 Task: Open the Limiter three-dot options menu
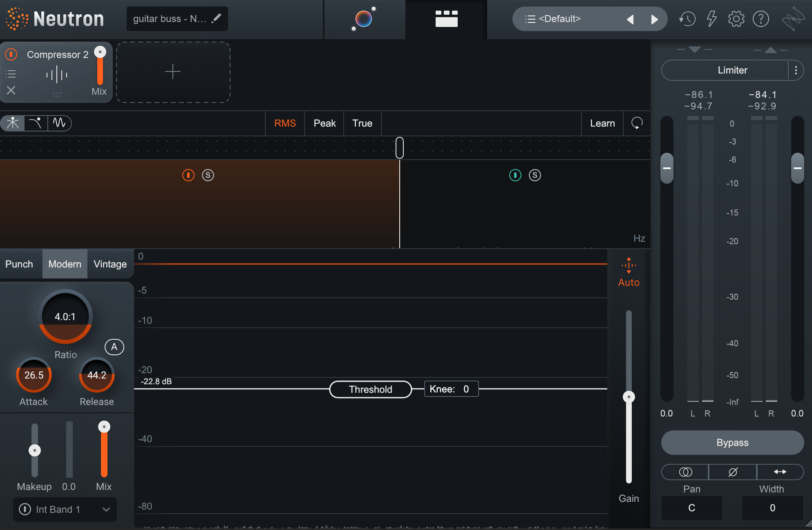[796, 70]
